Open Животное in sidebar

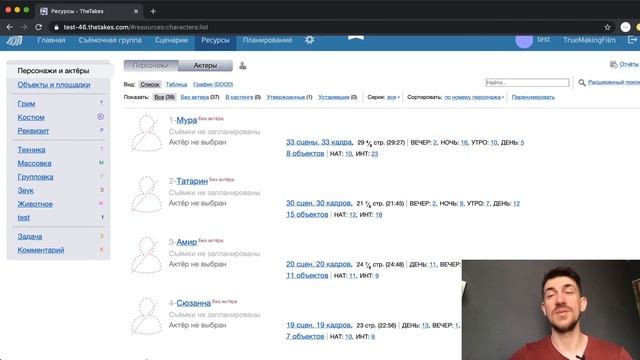tap(35, 204)
